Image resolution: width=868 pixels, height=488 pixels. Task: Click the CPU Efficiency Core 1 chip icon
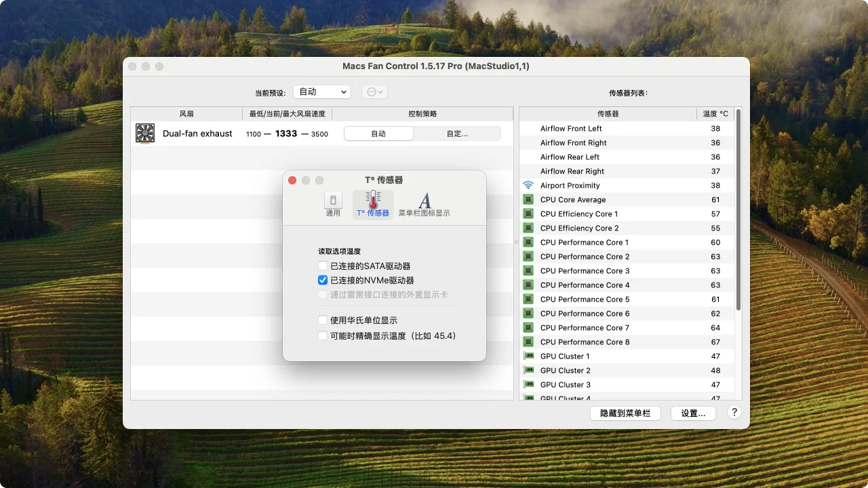click(x=528, y=214)
